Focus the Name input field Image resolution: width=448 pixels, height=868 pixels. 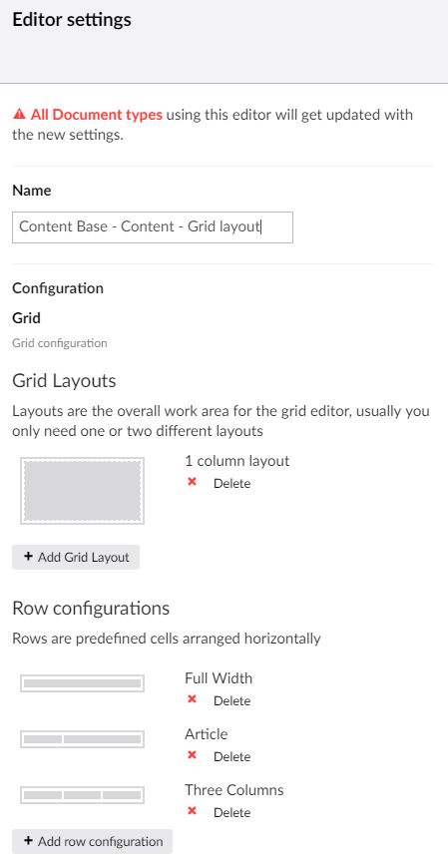[x=153, y=226]
